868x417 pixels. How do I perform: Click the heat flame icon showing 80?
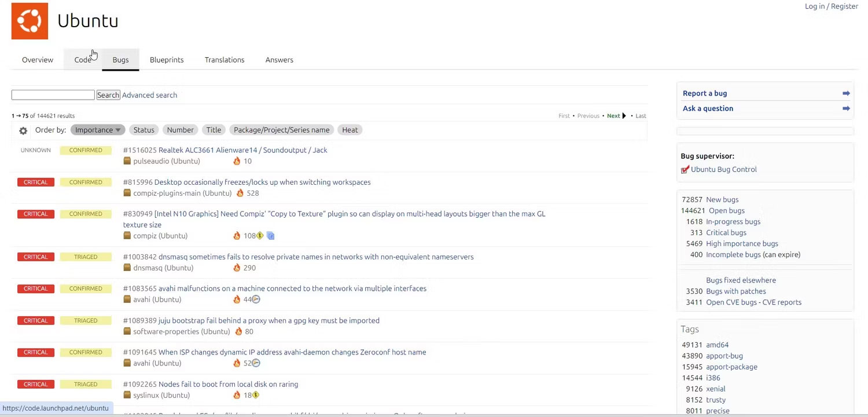238,331
